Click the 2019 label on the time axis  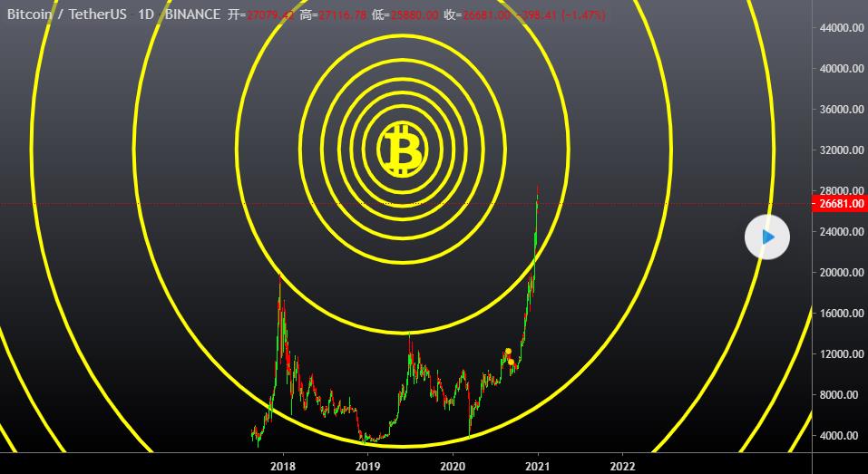click(x=367, y=466)
